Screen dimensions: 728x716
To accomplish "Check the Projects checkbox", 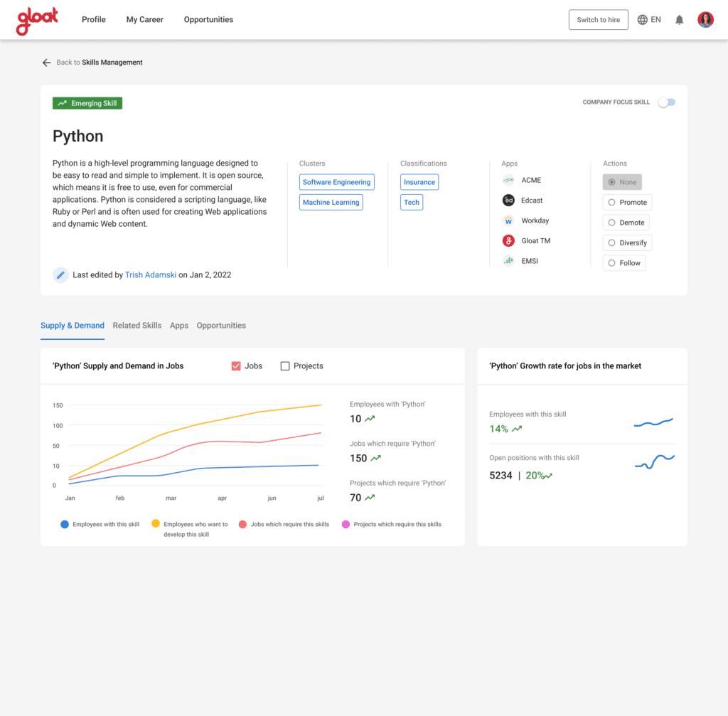I will pyautogui.click(x=285, y=366).
